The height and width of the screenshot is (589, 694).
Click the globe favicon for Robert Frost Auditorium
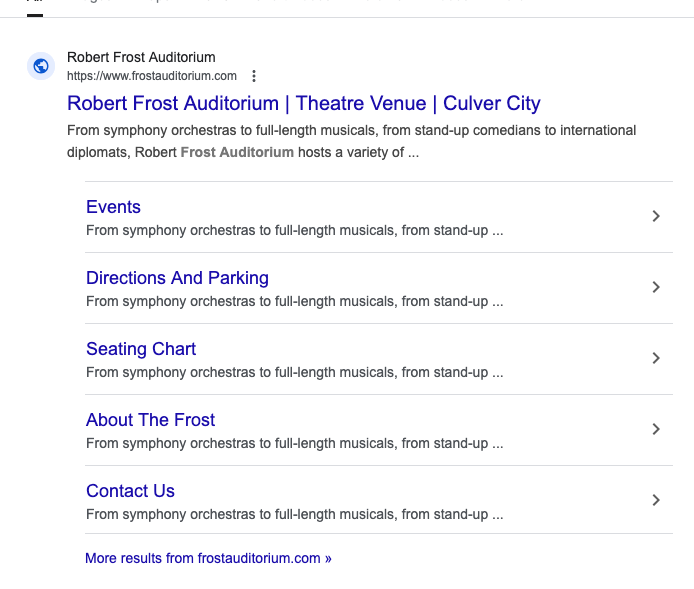click(41, 66)
